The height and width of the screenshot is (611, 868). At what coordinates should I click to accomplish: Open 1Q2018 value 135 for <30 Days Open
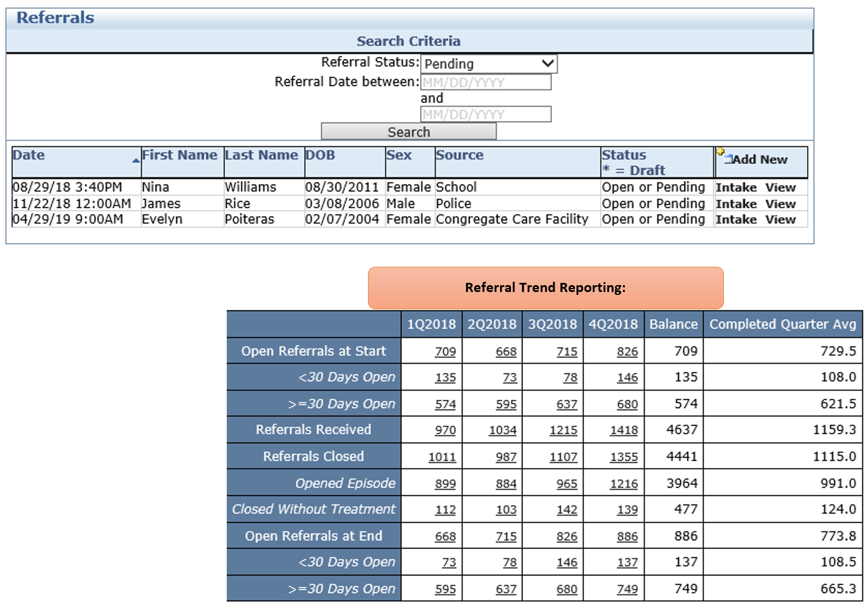(x=445, y=378)
